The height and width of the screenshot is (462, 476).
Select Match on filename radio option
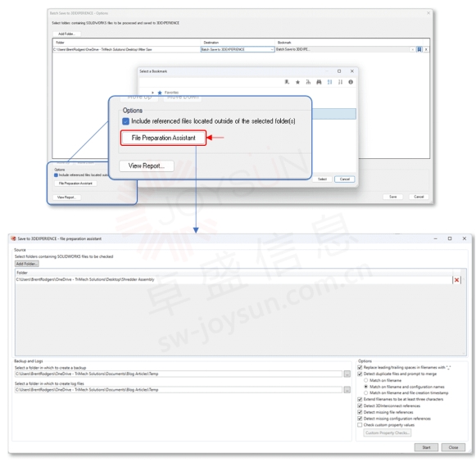(365, 380)
